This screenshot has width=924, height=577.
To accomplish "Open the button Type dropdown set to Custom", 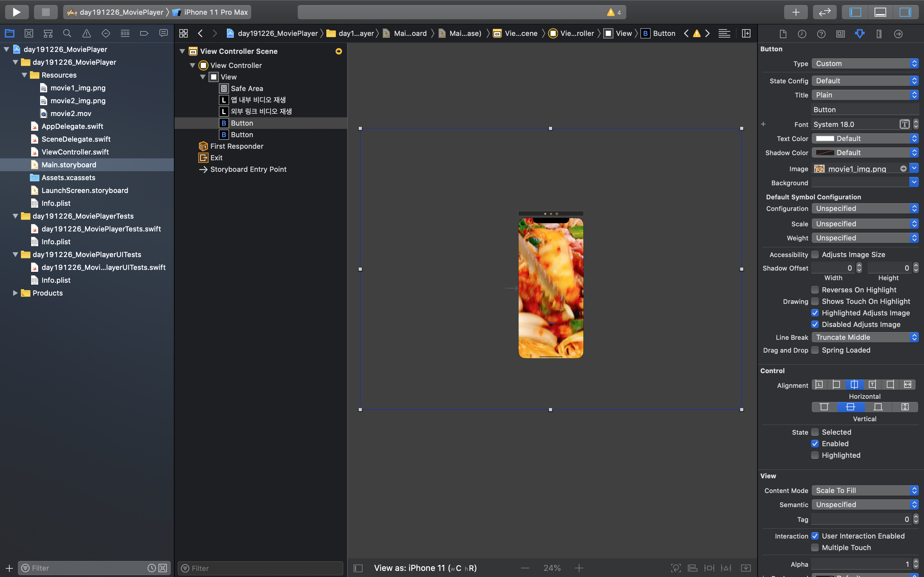I will click(864, 63).
